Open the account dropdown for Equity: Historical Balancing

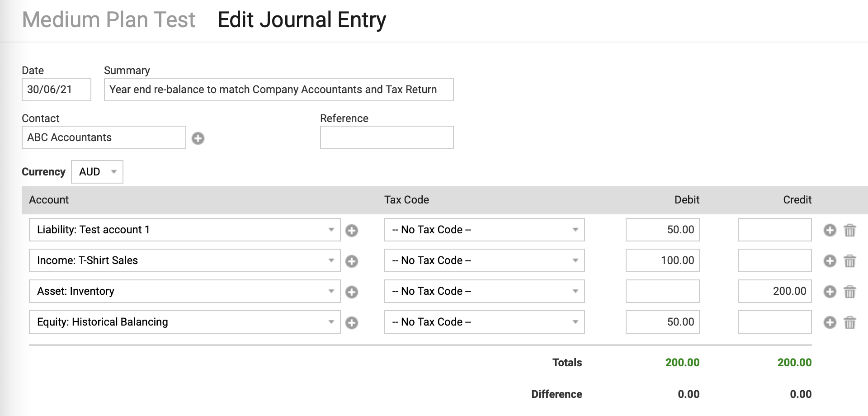point(331,322)
